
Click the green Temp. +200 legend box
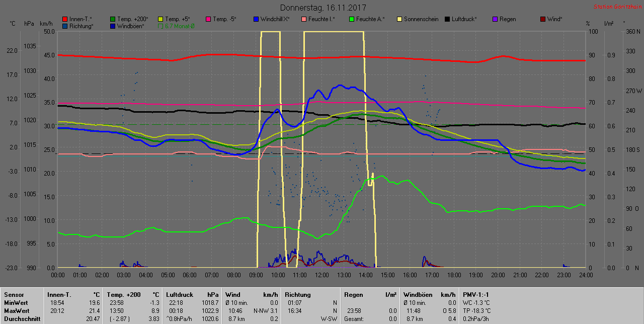click(x=113, y=19)
